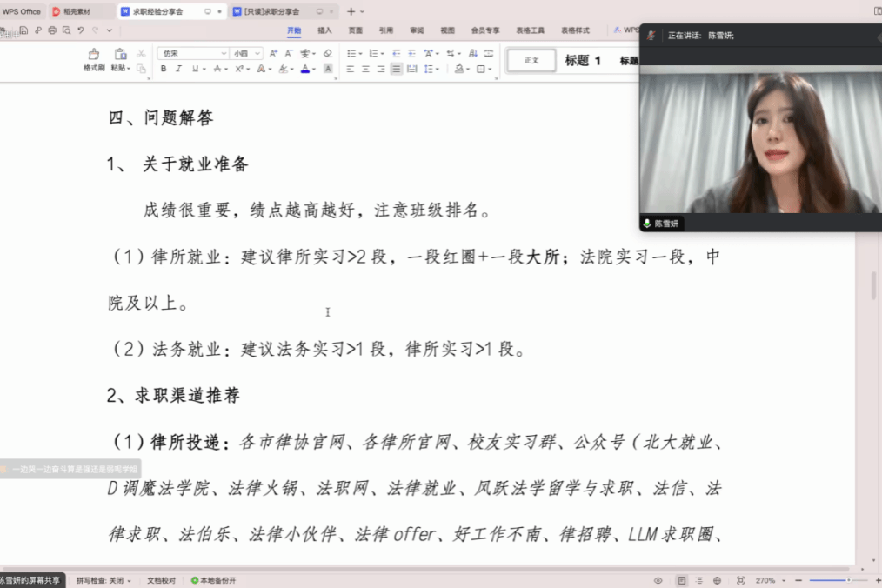
Task: Open the font size dropdown (小四)
Action: click(x=246, y=53)
